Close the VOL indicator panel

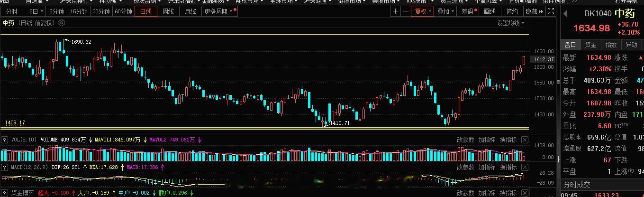525,140
